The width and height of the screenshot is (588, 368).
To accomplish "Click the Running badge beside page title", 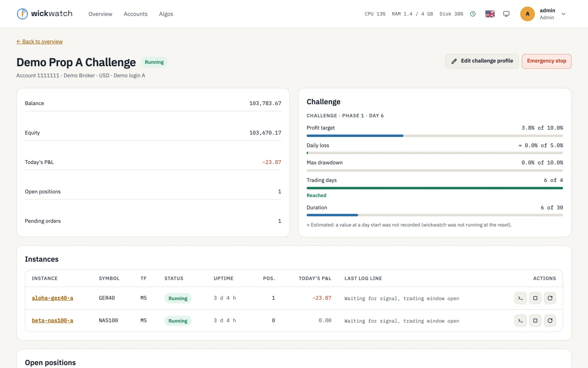I will [x=154, y=62].
